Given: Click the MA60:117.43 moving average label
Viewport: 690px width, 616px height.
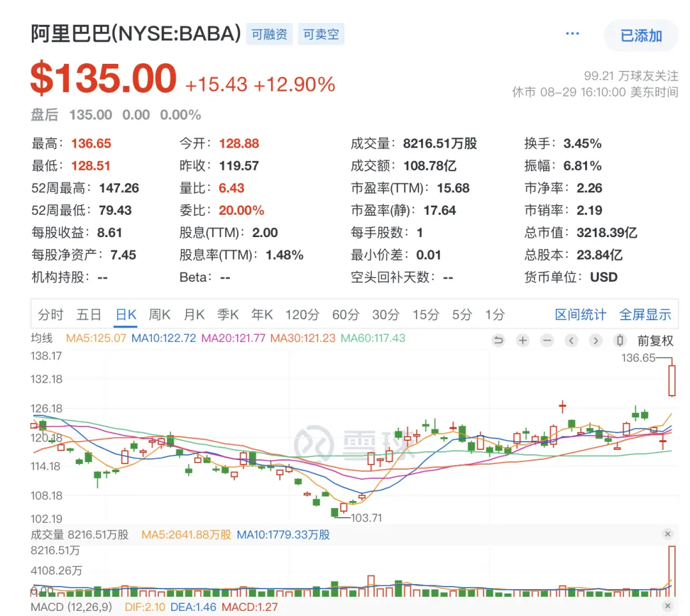Looking at the screenshot, I should point(372,338).
